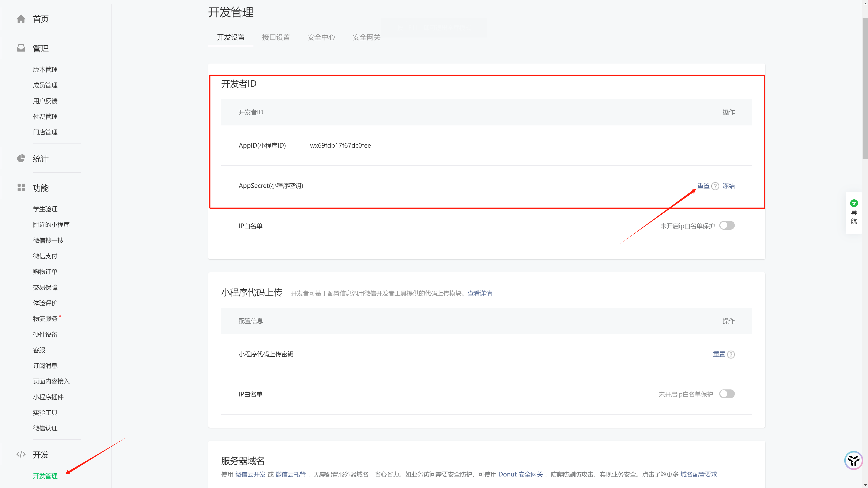The width and height of the screenshot is (868, 488).
Task: Click the home icon beside 首页
Action: (21, 19)
